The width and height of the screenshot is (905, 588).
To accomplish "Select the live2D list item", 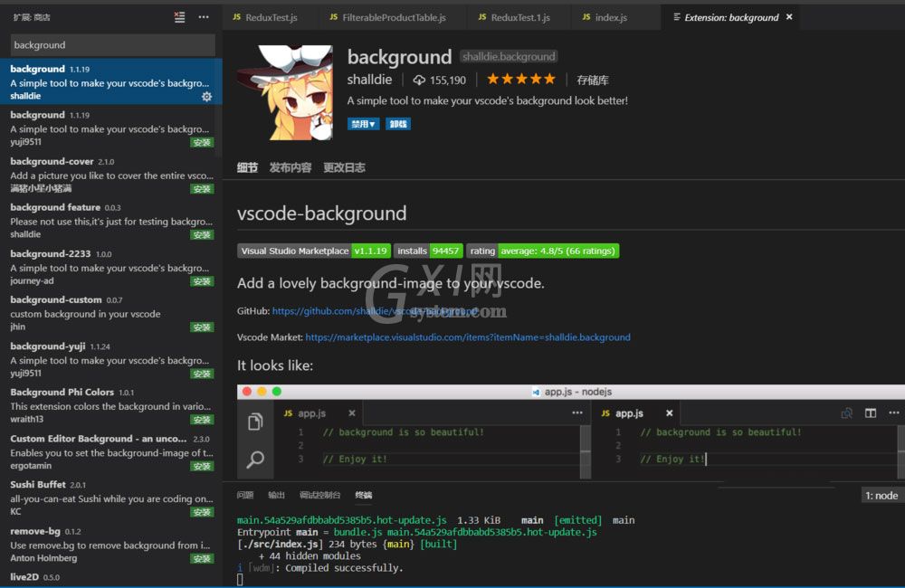I will (x=110, y=578).
